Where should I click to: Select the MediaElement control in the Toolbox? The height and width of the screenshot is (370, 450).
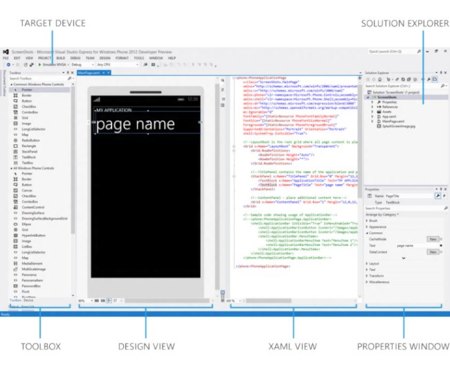(x=32, y=263)
